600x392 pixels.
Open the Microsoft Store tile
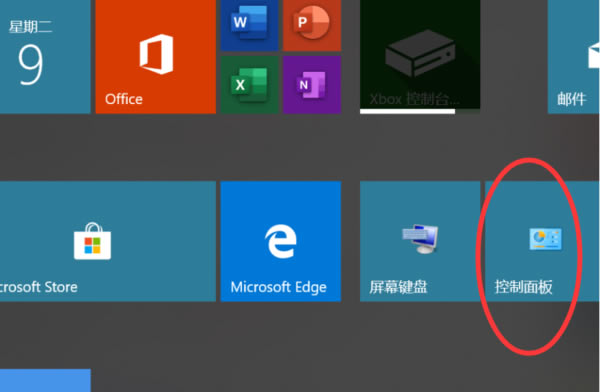pos(108,241)
